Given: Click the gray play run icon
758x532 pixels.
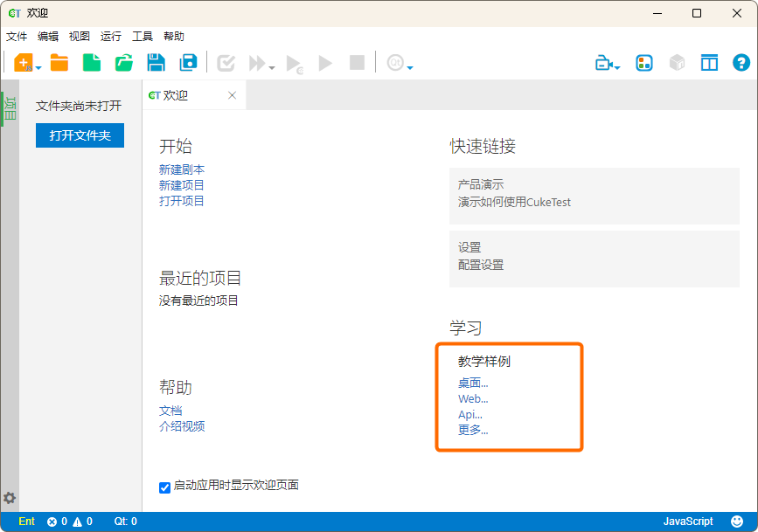Looking at the screenshot, I should pyautogui.click(x=325, y=63).
